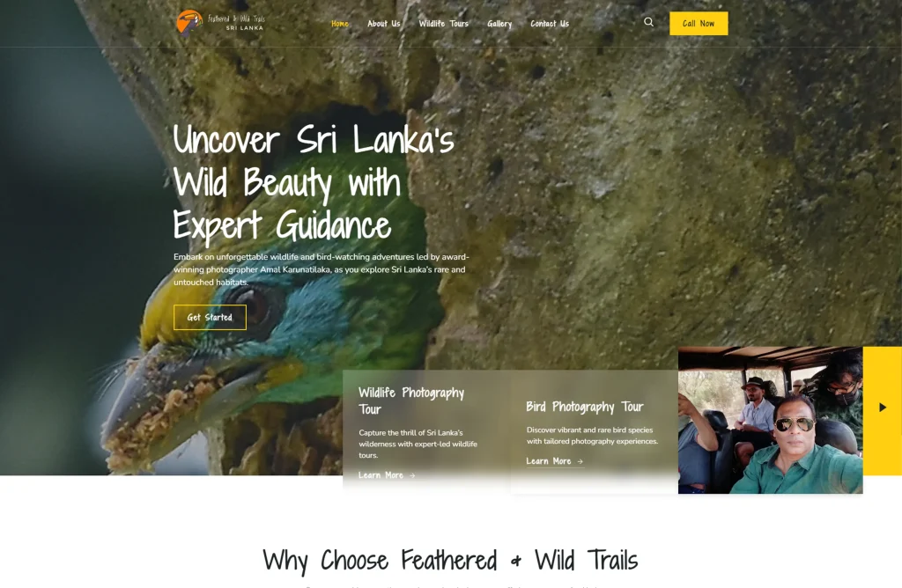This screenshot has width=902, height=588.
Task: Open Wildlife Photography Tour card title
Action: [411, 401]
